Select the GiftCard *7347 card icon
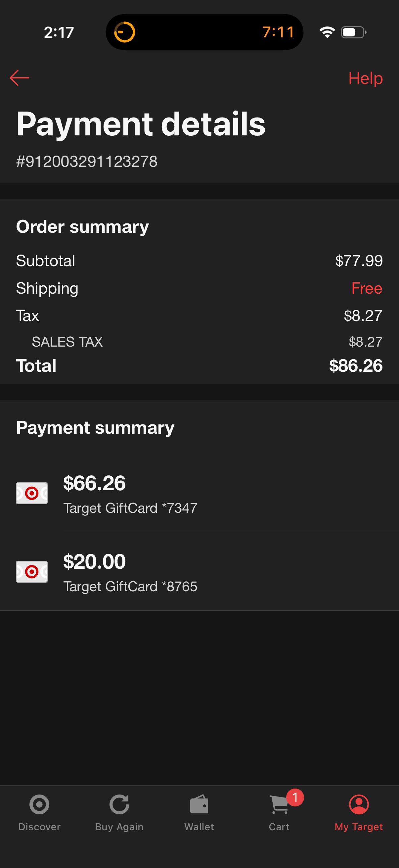This screenshot has height=868, width=399. coord(32,493)
